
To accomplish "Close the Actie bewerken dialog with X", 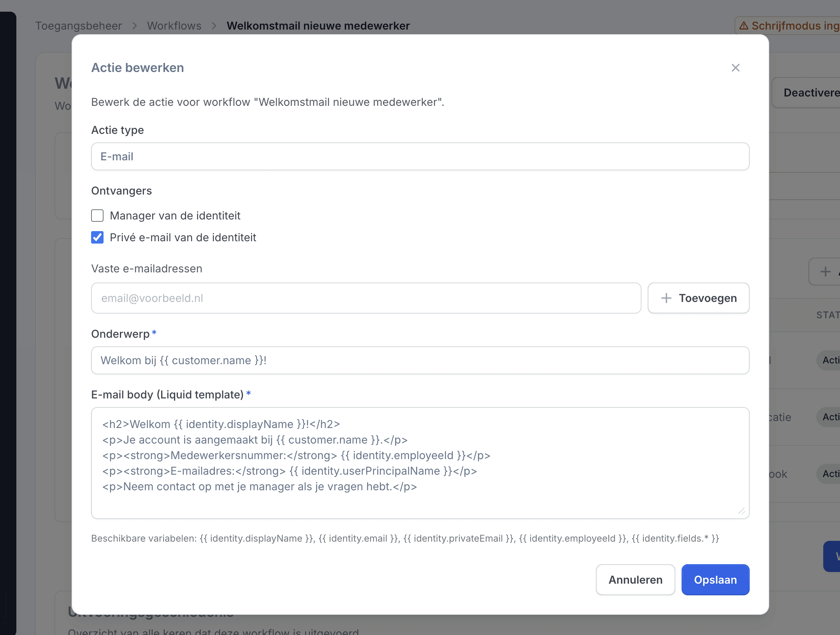I will coord(735,68).
